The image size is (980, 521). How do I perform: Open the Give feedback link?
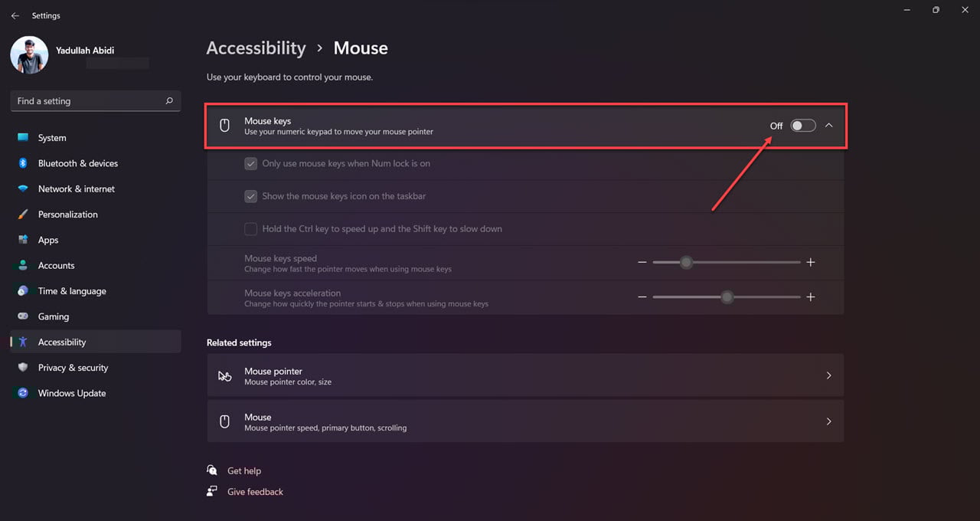[255, 491]
